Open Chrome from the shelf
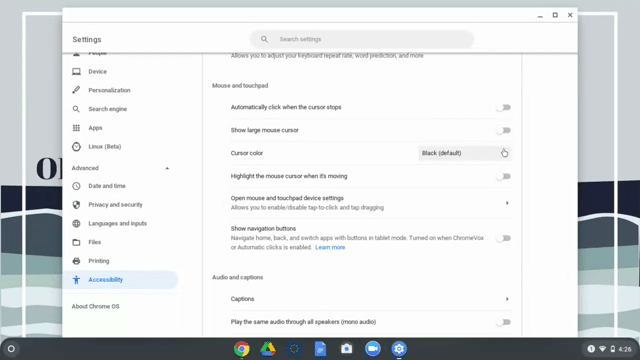The width and height of the screenshot is (640, 360). point(242,349)
